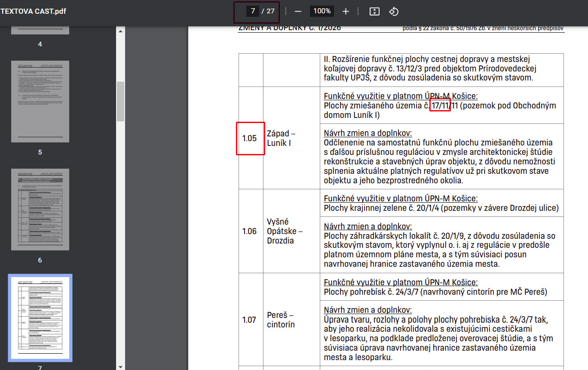Click the current page number field
The height and width of the screenshot is (370, 588).
tap(253, 11)
